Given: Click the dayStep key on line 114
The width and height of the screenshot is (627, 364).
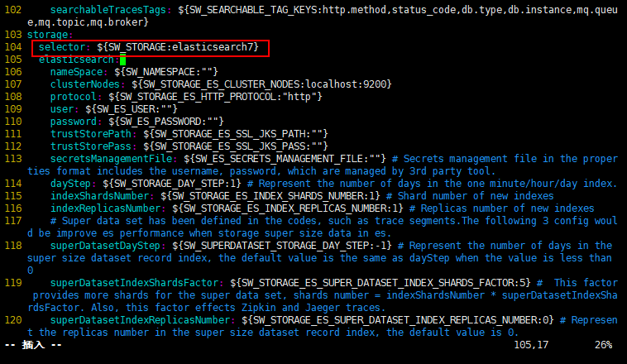Looking at the screenshot, I should (x=70, y=184).
